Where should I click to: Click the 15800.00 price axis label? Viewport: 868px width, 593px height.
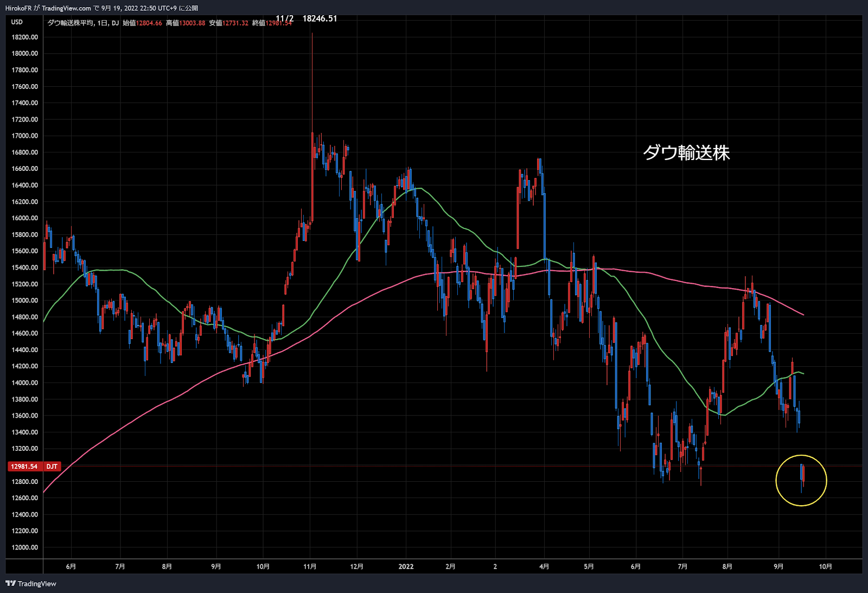tap(25, 235)
